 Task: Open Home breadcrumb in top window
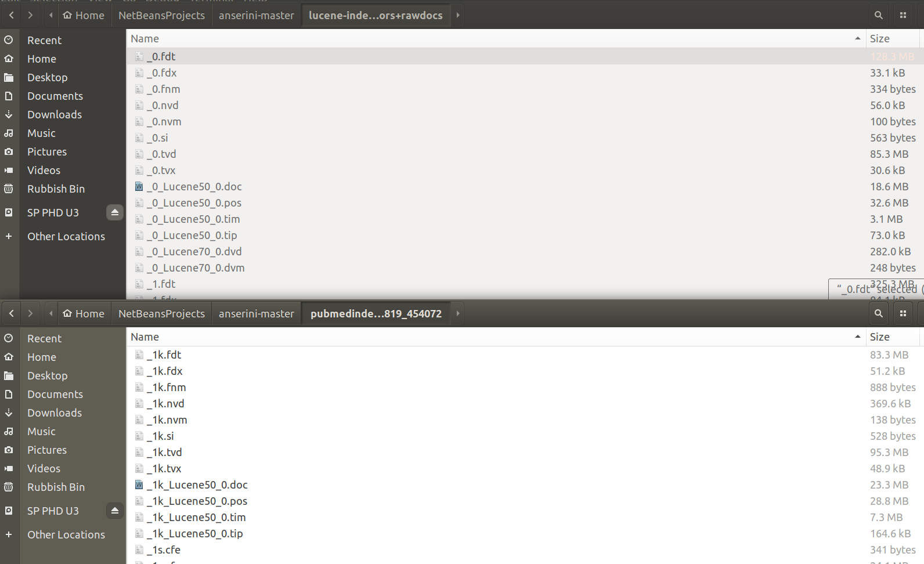click(84, 15)
